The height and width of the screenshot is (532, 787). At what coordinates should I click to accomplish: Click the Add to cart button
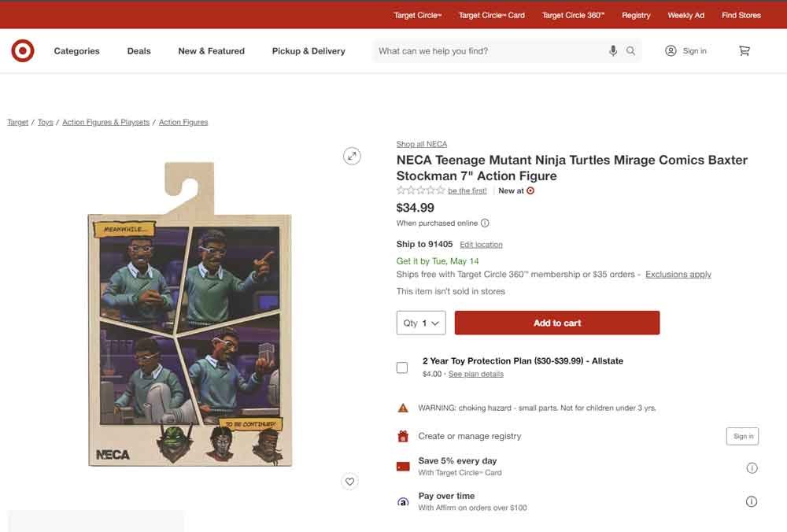point(557,323)
